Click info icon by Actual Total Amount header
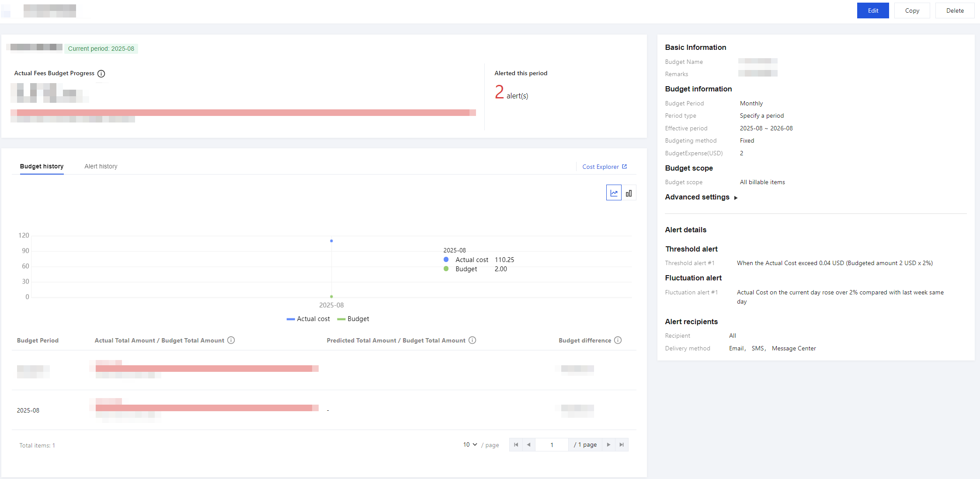The image size is (980, 479). pos(231,340)
